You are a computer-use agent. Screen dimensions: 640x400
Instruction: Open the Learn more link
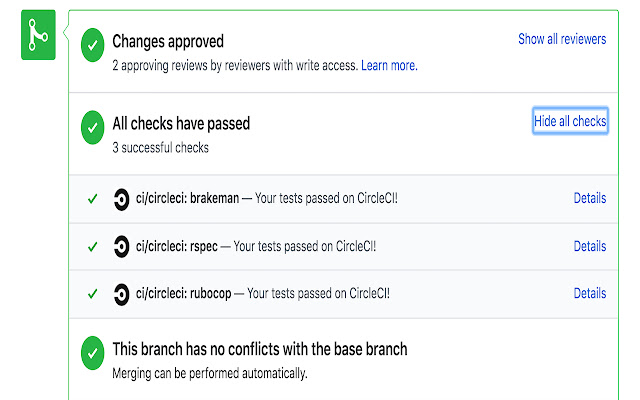[x=389, y=65]
